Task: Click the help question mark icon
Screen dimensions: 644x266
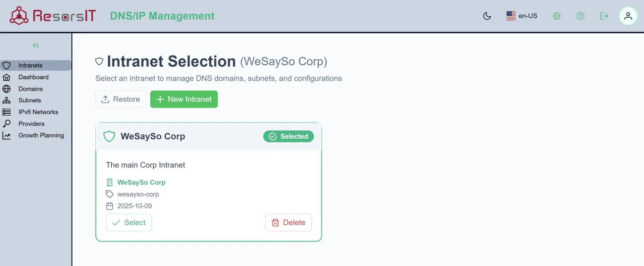Action: pyautogui.click(x=580, y=16)
